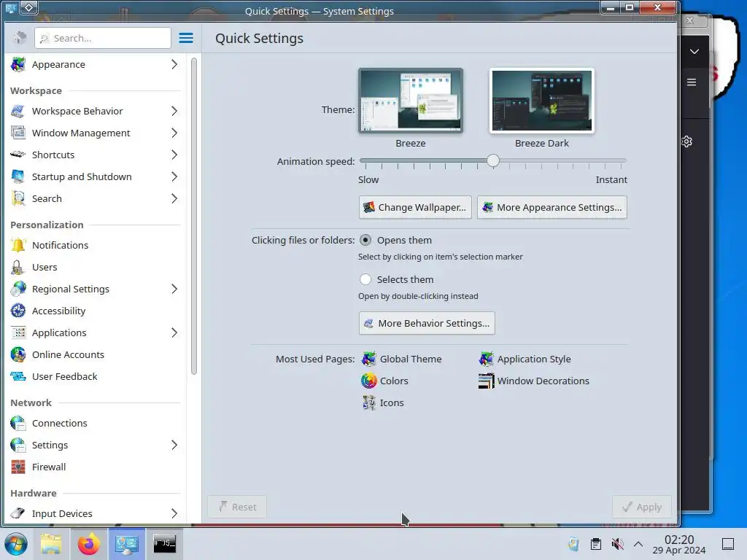Select the 'Selects them' radio button
747x560 pixels.
tap(365, 279)
